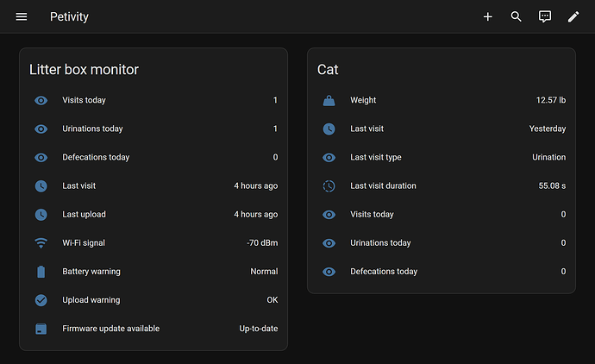Viewport: 595px width, 364px height.
Task: Open the Last visit duration label
Action: pos(383,185)
